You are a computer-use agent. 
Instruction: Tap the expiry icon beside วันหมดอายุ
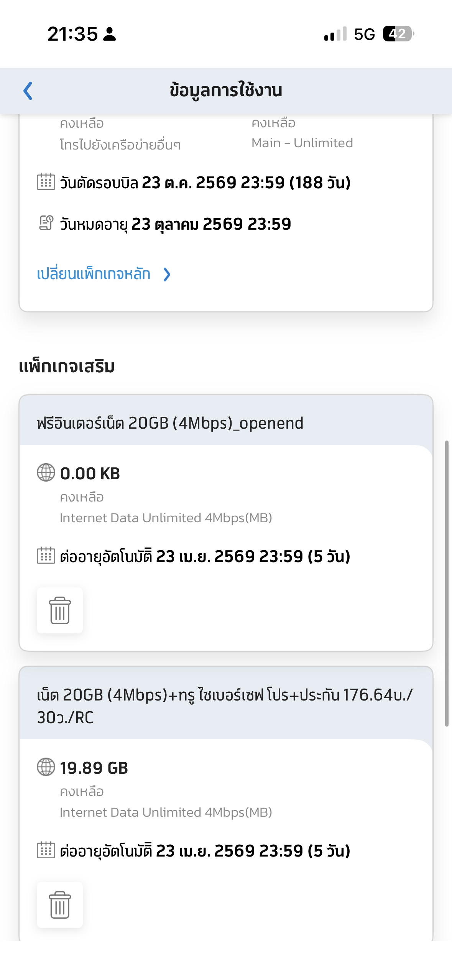[46, 223]
